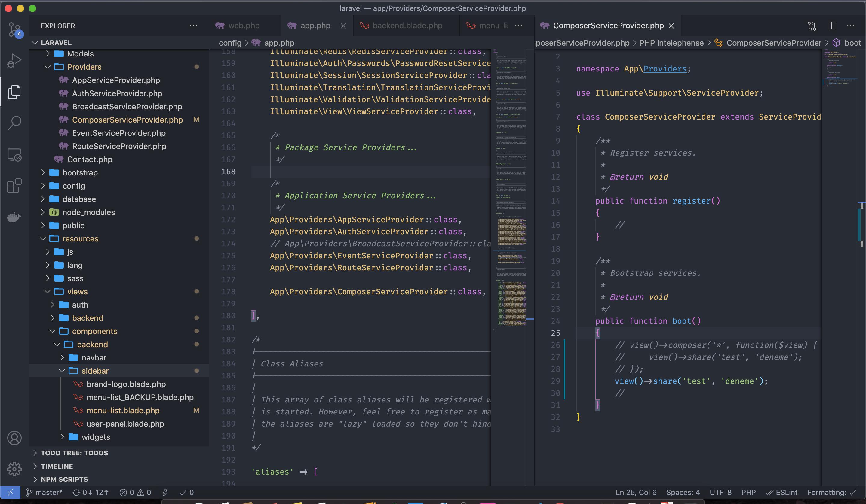Open the Search view in activity bar
This screenshot has width=866, height=504.
click(x=14, y=123)
